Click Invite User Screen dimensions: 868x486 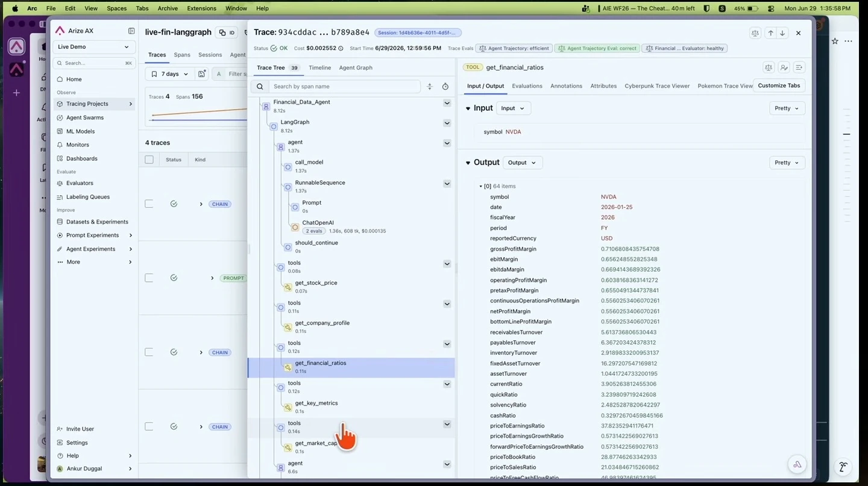tap(80, 429)
